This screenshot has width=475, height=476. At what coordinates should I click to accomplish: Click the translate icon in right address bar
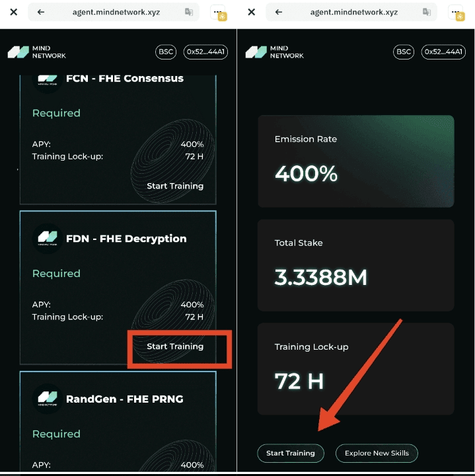coord(427,12)
